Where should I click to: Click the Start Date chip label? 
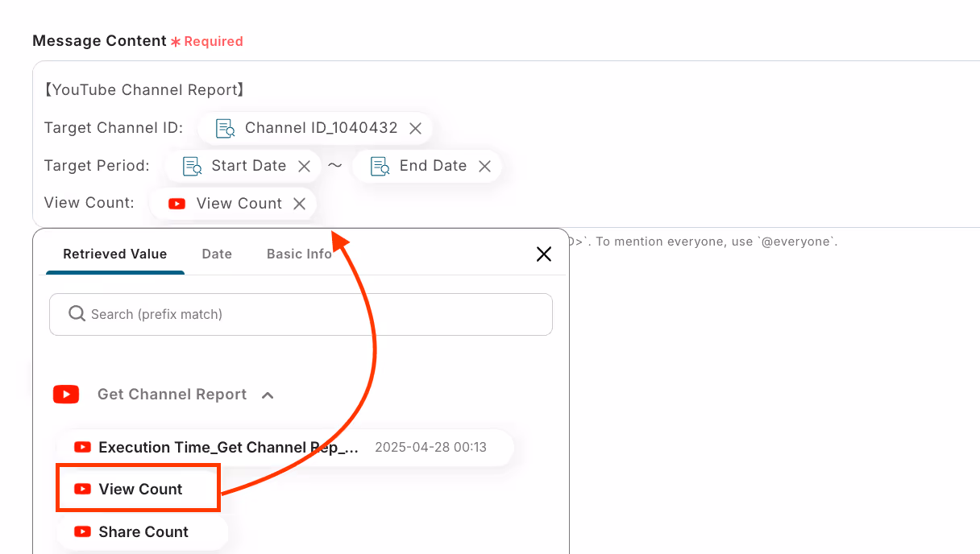(249, 166)
